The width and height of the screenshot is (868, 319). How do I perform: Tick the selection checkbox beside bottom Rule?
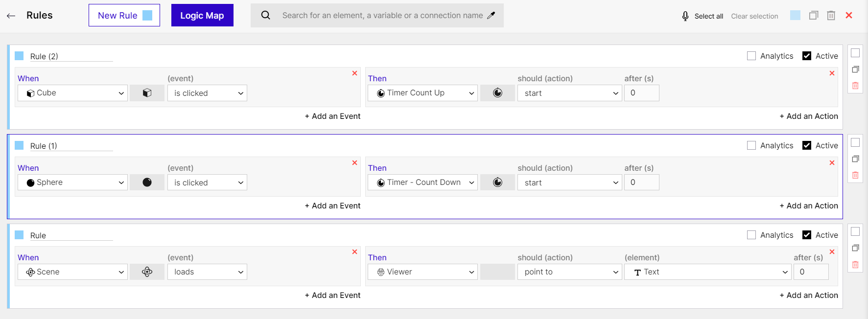coord(855,231)
